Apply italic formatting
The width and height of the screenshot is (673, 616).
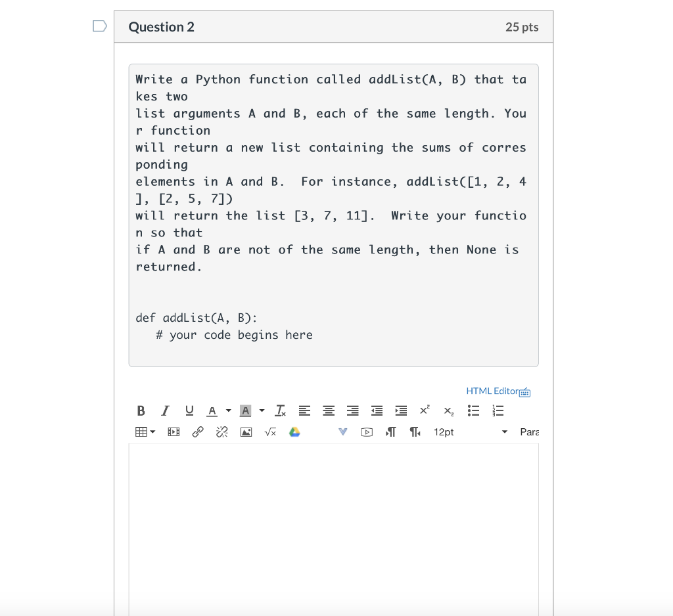165,410
